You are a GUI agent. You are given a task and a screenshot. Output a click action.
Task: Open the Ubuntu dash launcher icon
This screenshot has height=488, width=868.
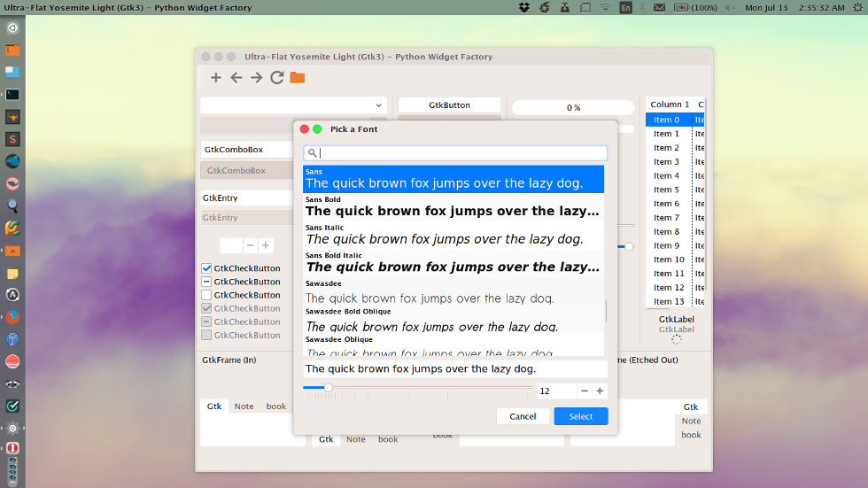tap(12, 27)
